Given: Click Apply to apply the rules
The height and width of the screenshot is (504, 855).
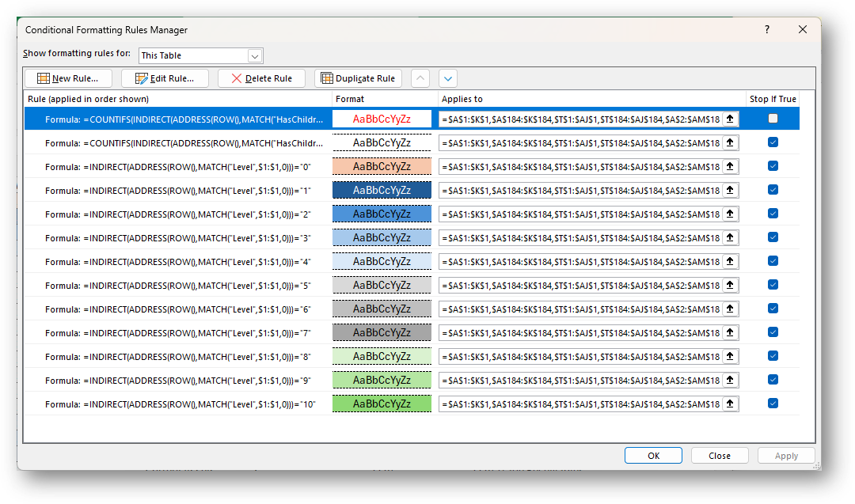Looking at the screenshot, I should tap(786, 455).
